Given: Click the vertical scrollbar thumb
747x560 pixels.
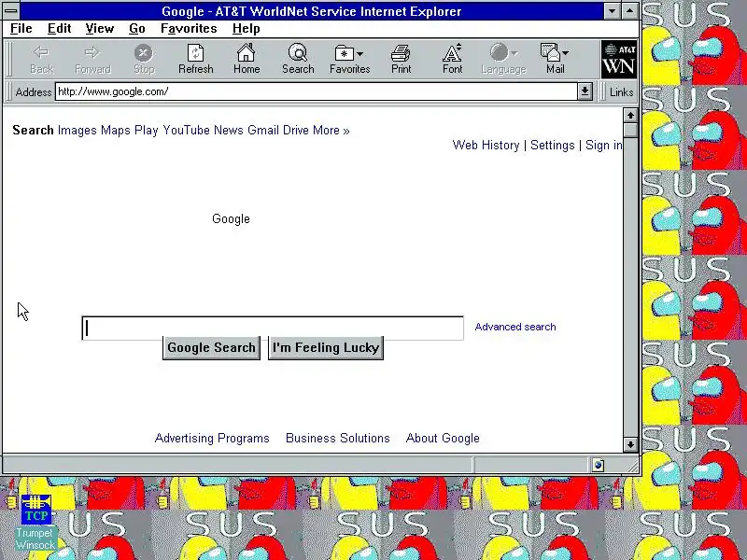Looking at the screenshot, I should (630, 131).
